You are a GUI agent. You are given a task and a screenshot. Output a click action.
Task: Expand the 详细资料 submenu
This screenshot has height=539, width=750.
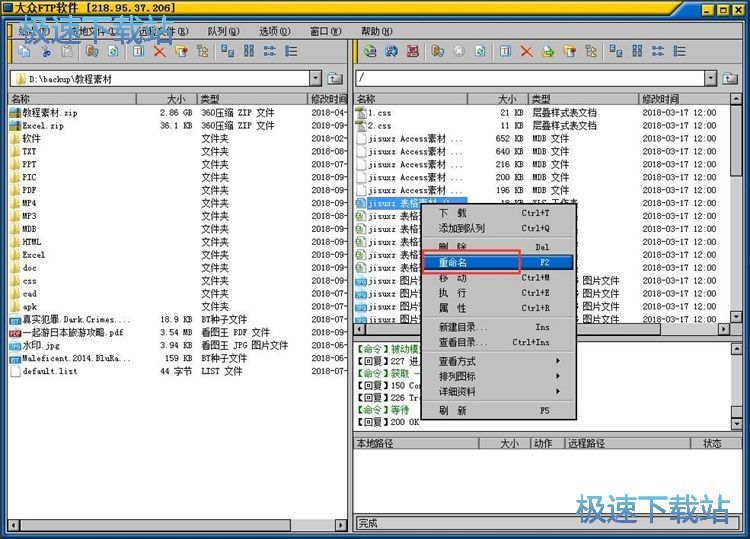point(497,392)
